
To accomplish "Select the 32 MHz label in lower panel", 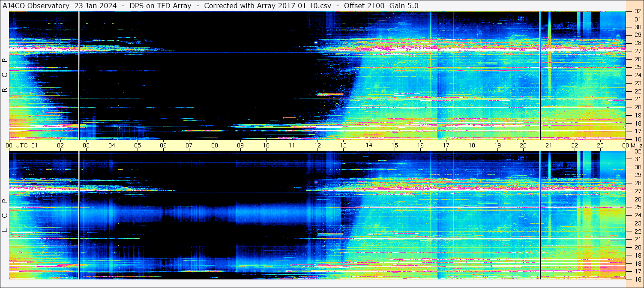I will coord(637,151).
